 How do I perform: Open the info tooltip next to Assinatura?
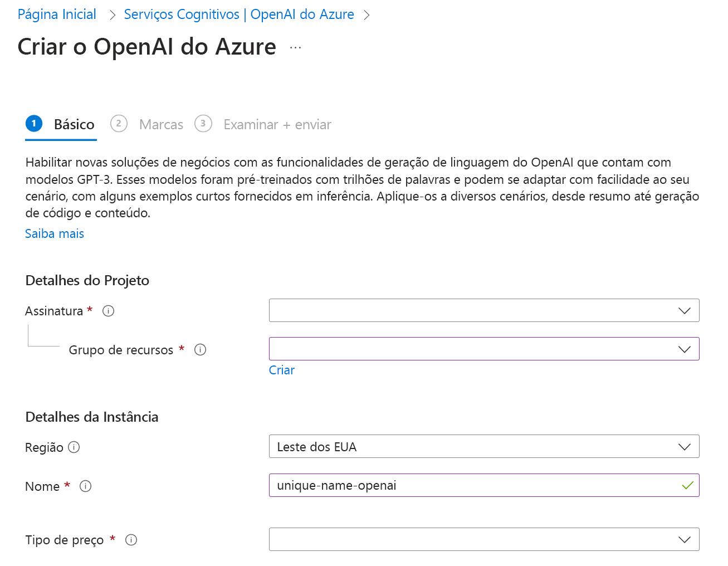tap(109, 311)
